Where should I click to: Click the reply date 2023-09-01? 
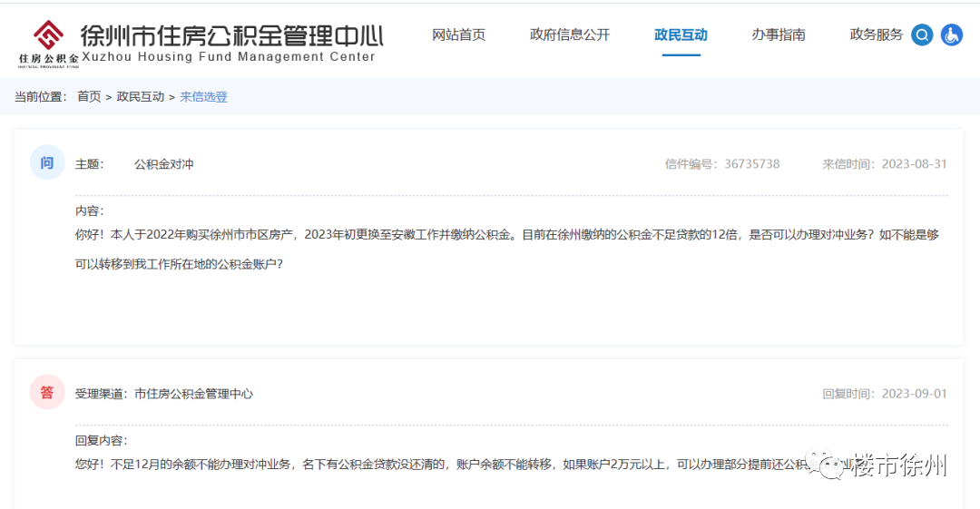tap(915, 394)
